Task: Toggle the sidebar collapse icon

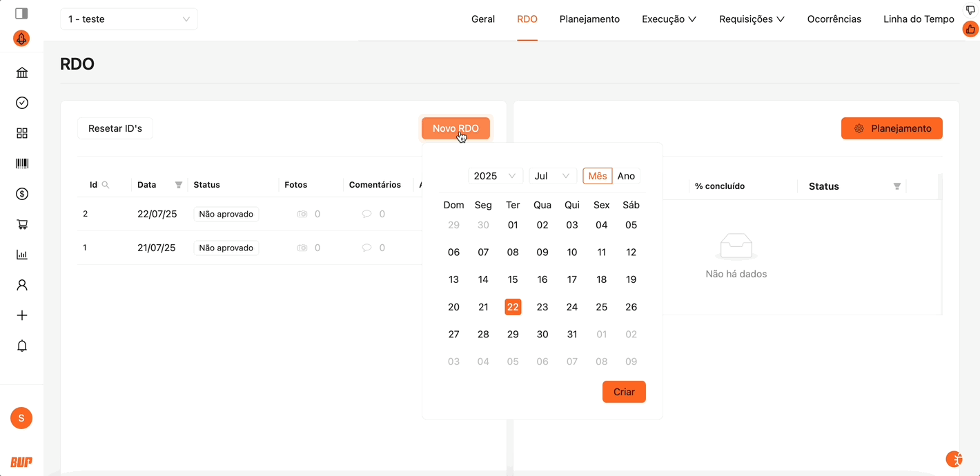Action: tap(21, 13)
